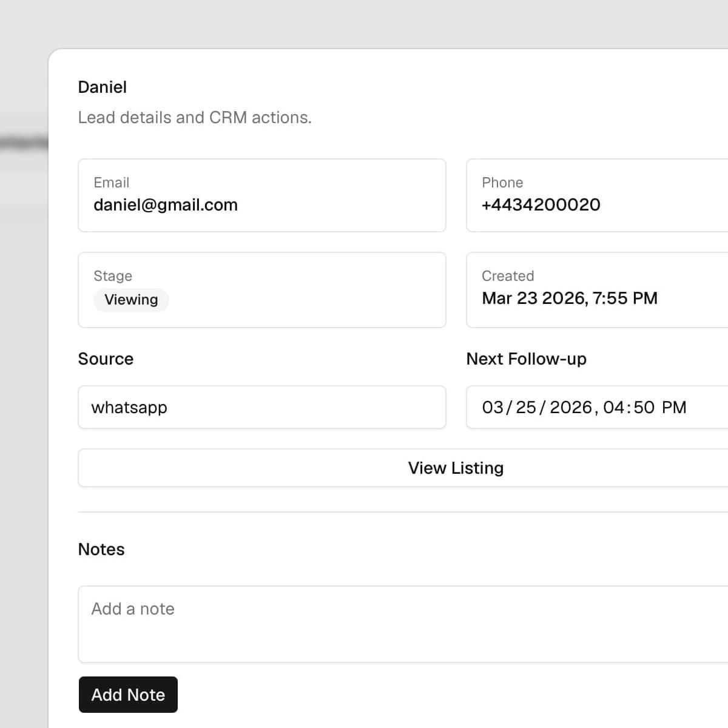
Task: Click the Viewing stage badge
Action: (x=131, y=300)
